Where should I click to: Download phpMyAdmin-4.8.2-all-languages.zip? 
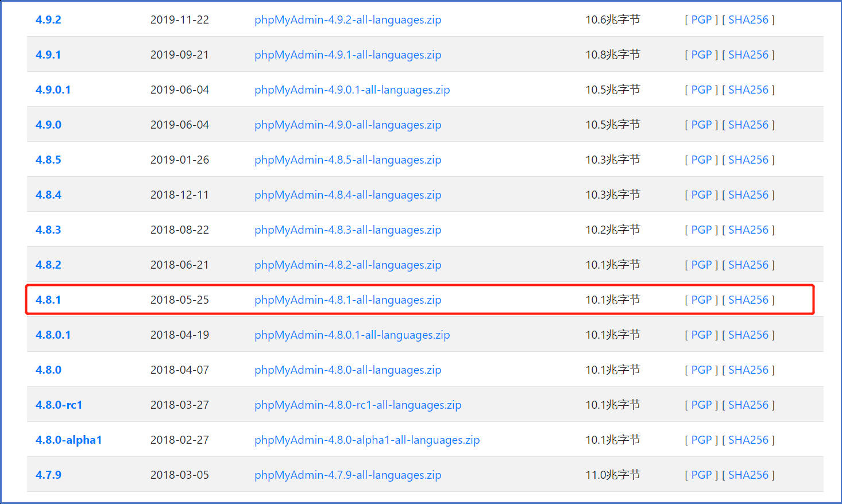pos(347,265)
